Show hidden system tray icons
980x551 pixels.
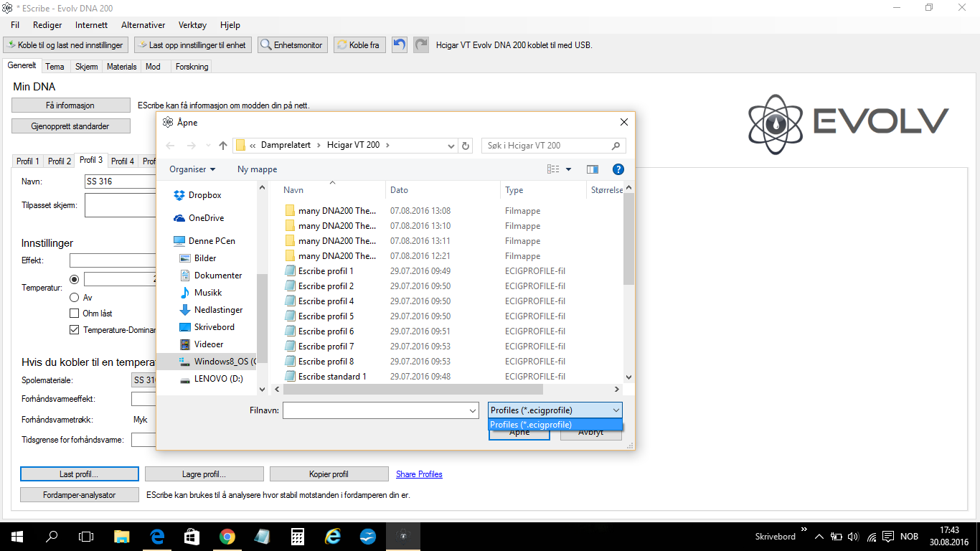pyautogui.click(x=819, y=537)
